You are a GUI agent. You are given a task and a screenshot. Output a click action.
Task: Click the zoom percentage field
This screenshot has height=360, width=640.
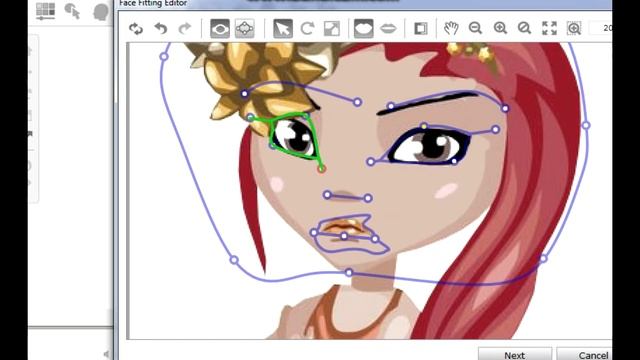click(601, 28)
